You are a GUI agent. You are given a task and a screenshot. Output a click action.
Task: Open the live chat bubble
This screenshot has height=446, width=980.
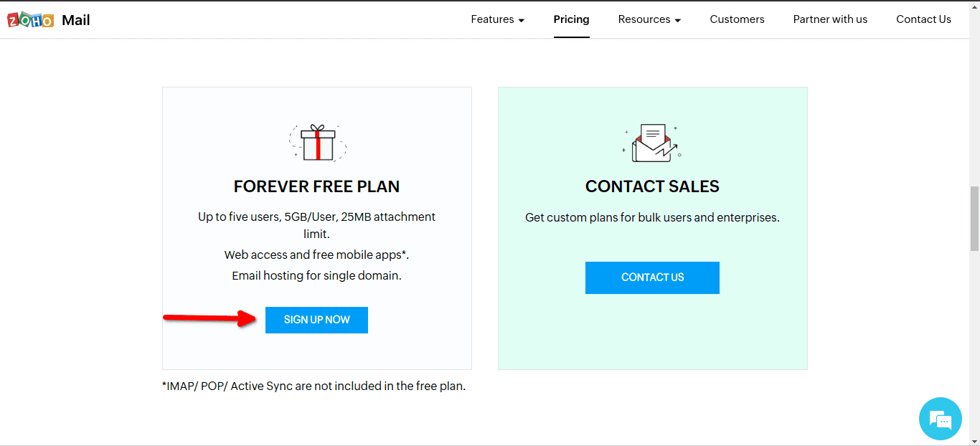pos(940,419)
